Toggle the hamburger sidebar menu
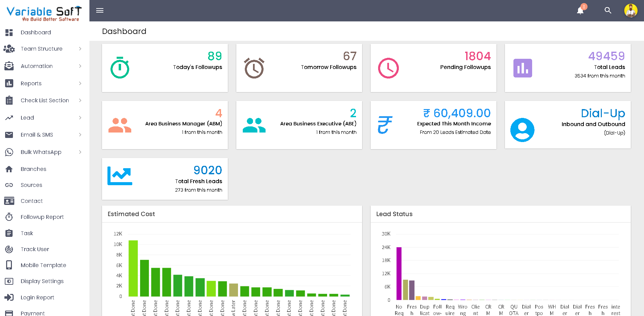This screenshot has height=316, width=644. click(100, 11)
